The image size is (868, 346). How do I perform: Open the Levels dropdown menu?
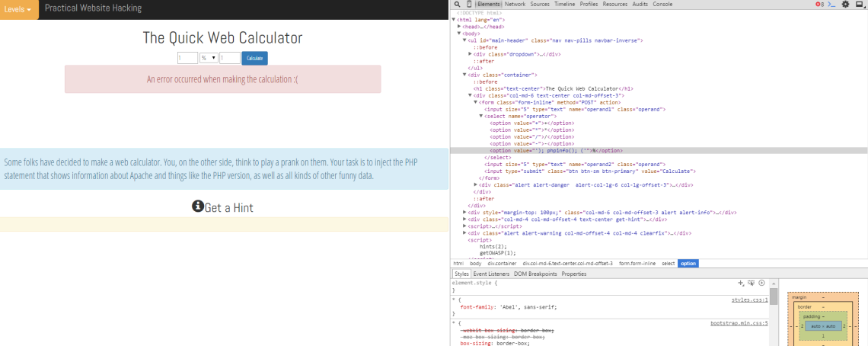[x=19, y=9]
